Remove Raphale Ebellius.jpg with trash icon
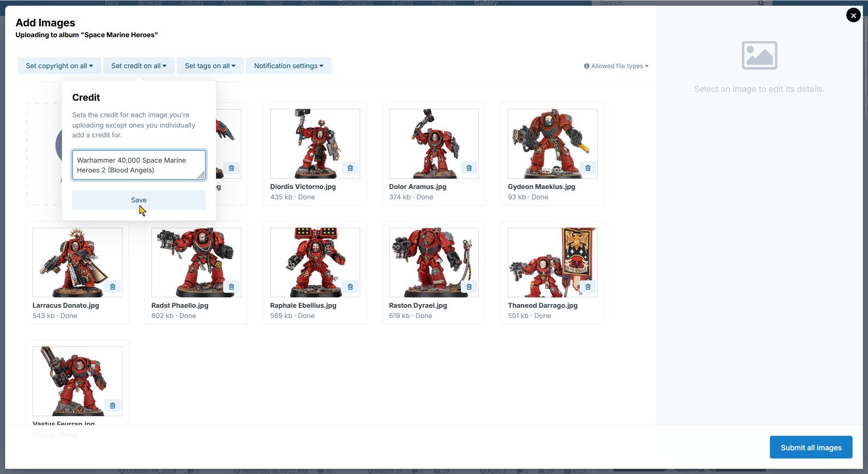Image resolution: width=868 pixels, height=474 pixels. [350, 287]
